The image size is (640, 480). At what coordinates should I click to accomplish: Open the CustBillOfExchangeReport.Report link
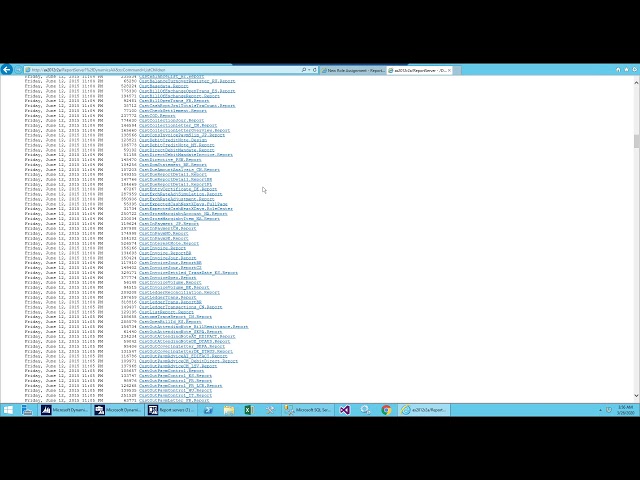pos(179,96)
